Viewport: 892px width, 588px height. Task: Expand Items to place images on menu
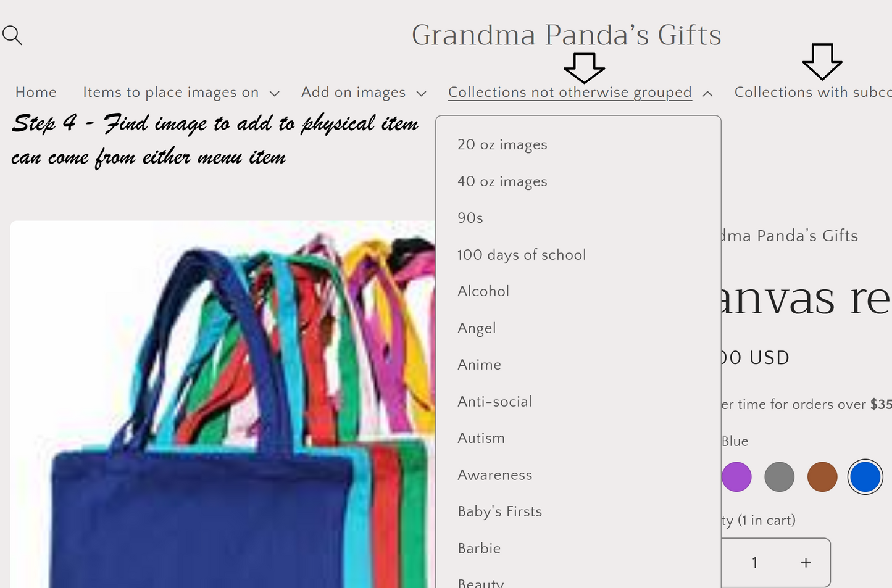(x=181, y=93)
